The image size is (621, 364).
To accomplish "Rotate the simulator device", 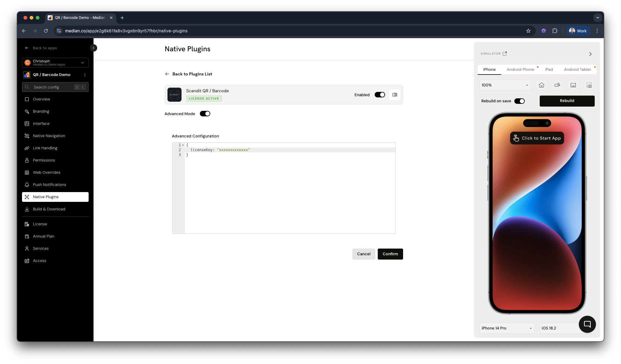I will [x=557, y=85].
